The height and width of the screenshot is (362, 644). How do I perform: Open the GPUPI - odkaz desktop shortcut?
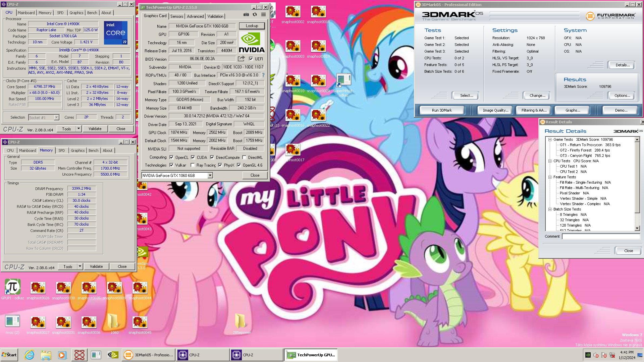(x=13, y=290)
